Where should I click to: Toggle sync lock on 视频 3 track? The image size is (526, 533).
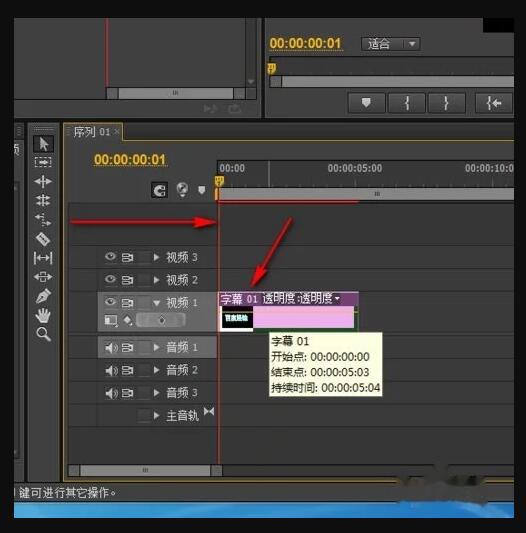tap(128, 257)
